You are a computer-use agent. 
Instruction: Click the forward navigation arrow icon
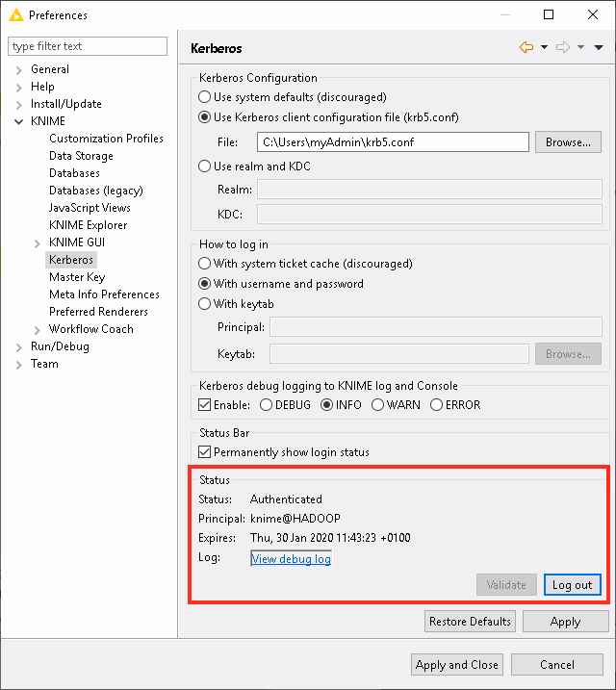coord(563,47)
